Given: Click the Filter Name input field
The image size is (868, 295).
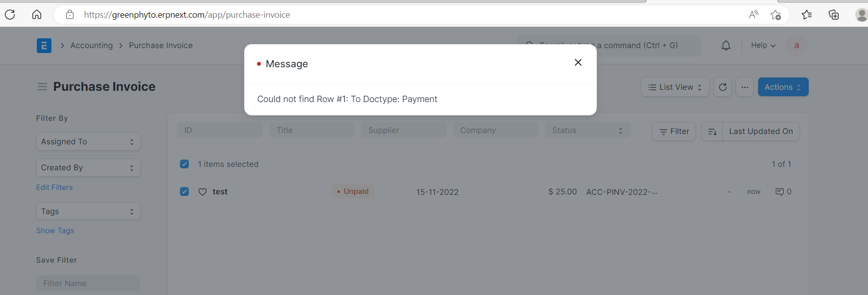Looking at the screenshot, I should click(88, 283).
